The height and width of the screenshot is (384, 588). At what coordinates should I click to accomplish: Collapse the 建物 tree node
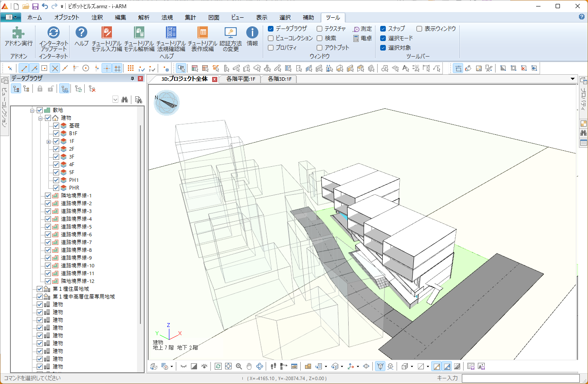click(40, 118)
